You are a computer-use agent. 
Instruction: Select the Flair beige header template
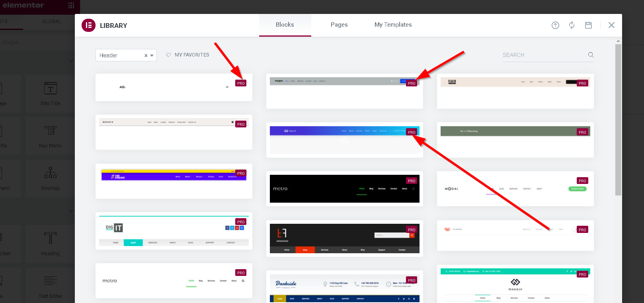(x=515, y=91)
